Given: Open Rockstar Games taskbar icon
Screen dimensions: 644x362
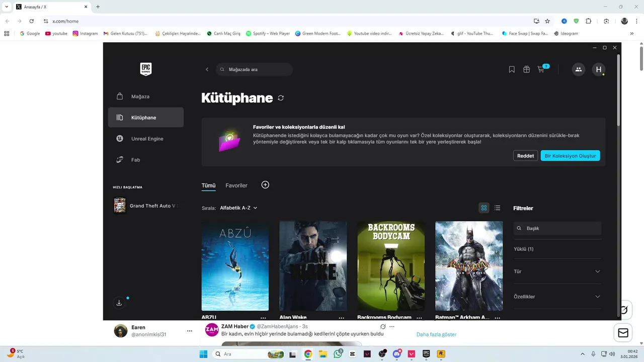Looking at the screenshot, I should [441, 354].
